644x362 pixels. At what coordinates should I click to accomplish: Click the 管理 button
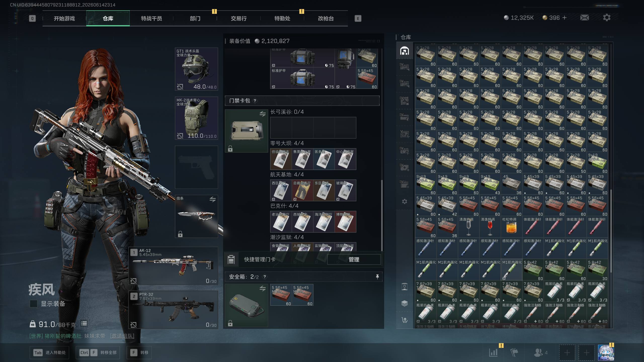point(354,259)
